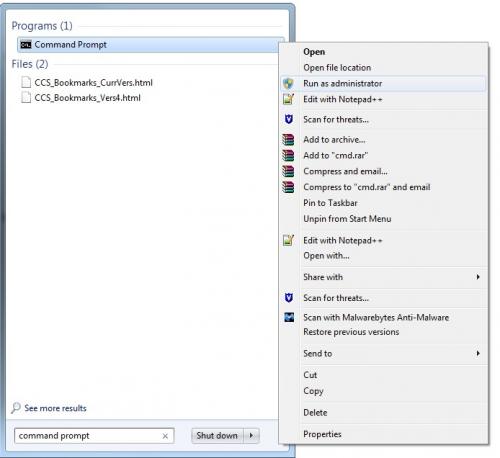500x458 pixels.
Task: Click the Command Prompt program icon
Action: click(x=26, y=45)
